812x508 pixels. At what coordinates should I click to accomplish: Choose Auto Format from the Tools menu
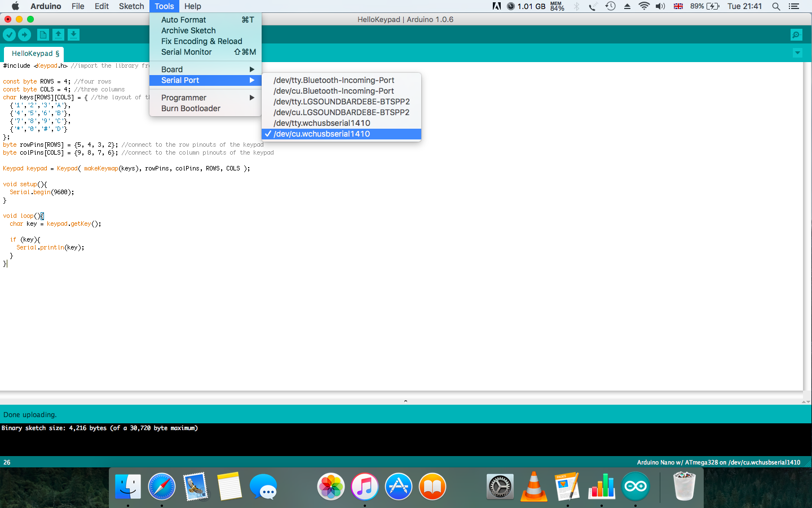tap(205, 20)
